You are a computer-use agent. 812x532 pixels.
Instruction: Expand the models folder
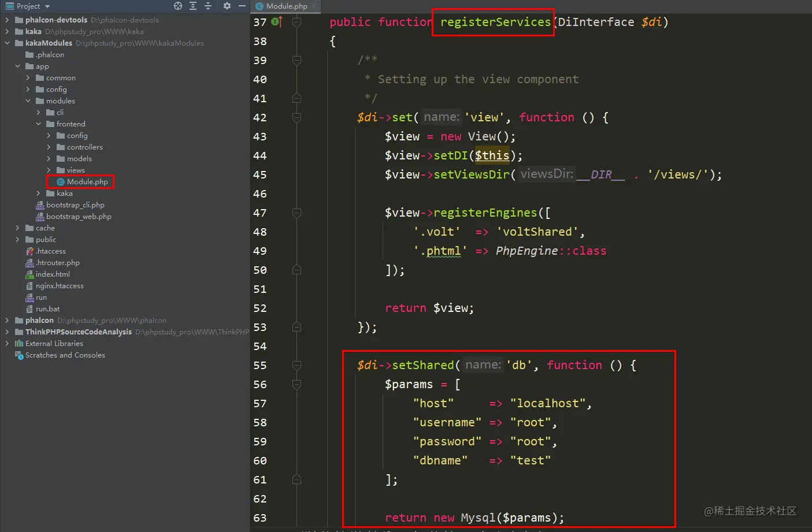tap(49, 158)
